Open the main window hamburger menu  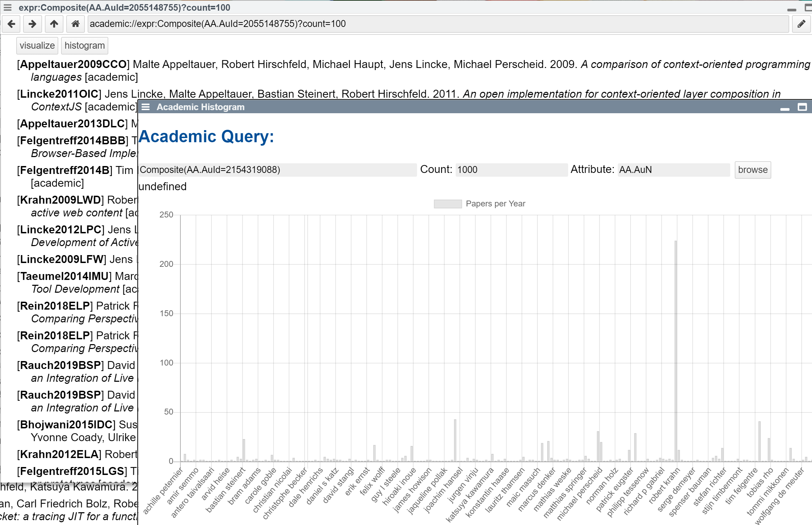(8, 7)
